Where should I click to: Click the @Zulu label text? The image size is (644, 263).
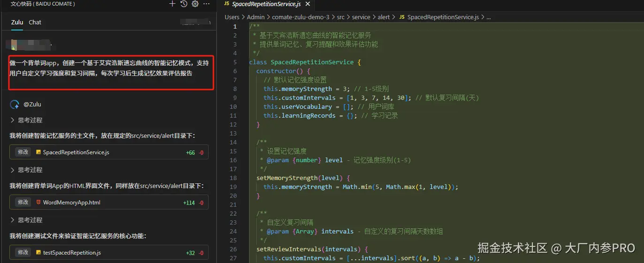point(32,104)
